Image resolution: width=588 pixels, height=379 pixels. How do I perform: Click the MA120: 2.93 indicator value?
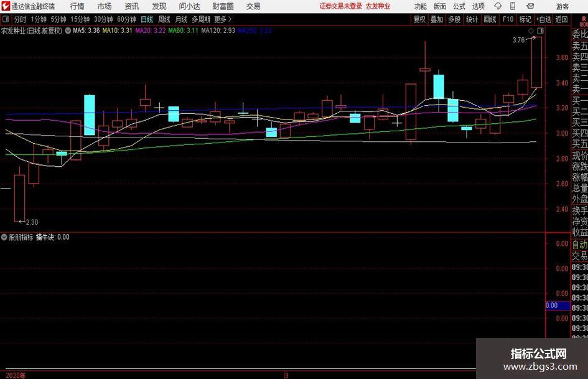coord(218,30)
